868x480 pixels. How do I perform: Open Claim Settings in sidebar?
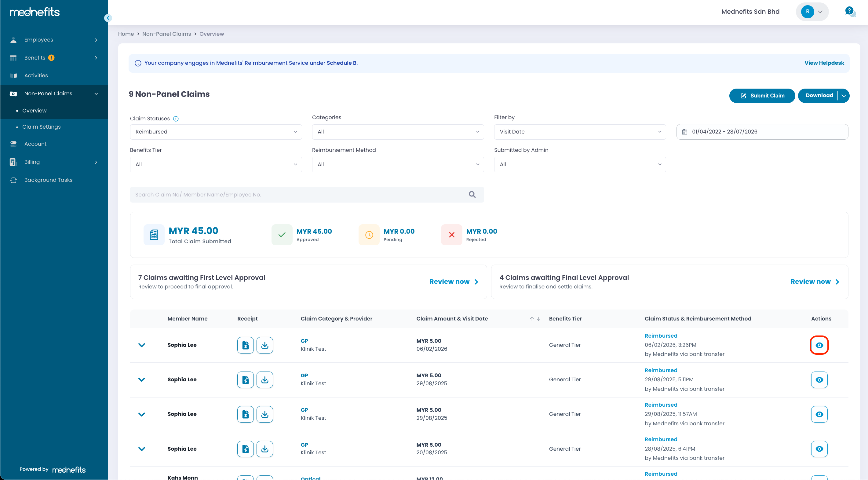42,127
